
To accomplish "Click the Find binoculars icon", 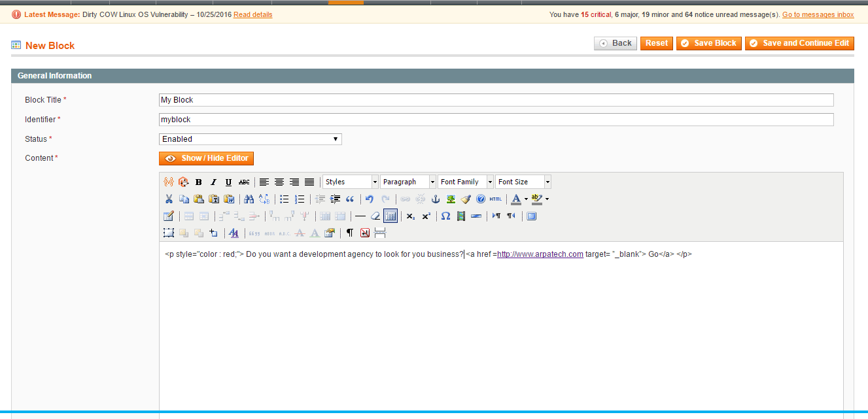I will (249, 199).
